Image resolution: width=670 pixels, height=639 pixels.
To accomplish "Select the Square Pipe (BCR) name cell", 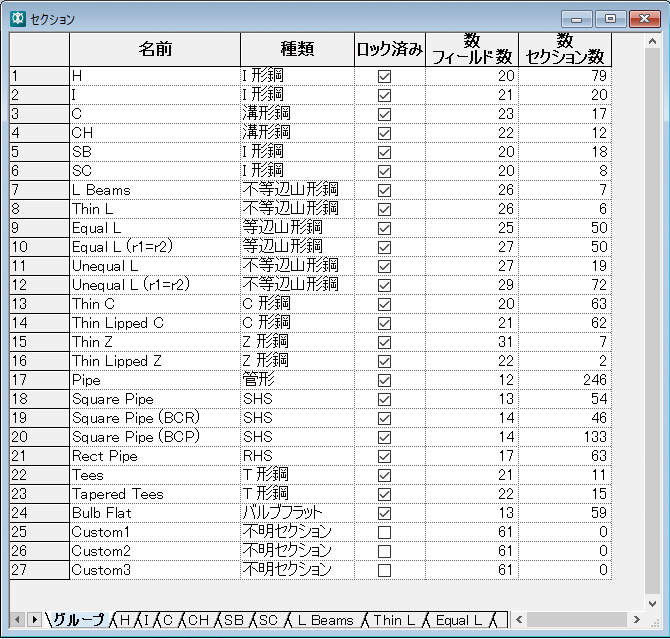I will tap(155, 418).
